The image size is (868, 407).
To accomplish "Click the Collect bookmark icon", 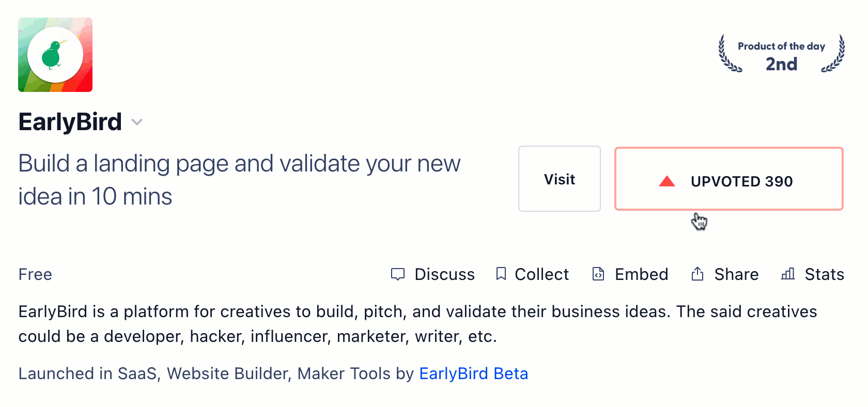I will (x=501, y=274).
